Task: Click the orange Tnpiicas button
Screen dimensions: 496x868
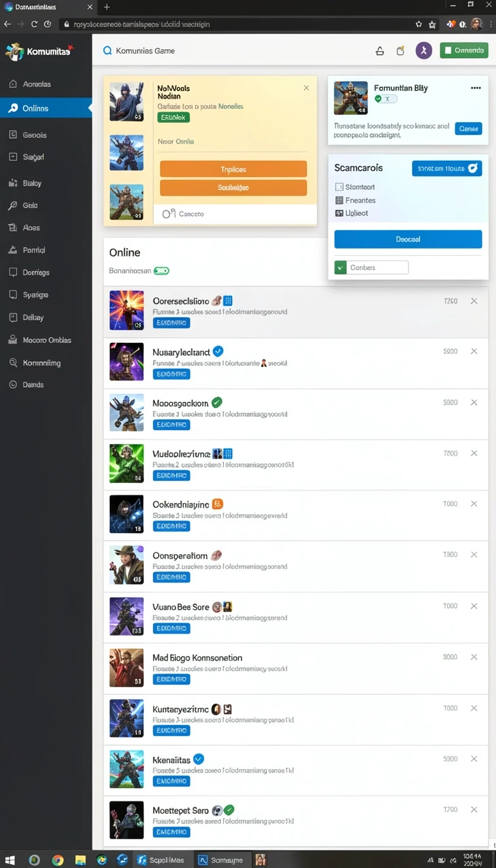Action: tap(233, 169)
